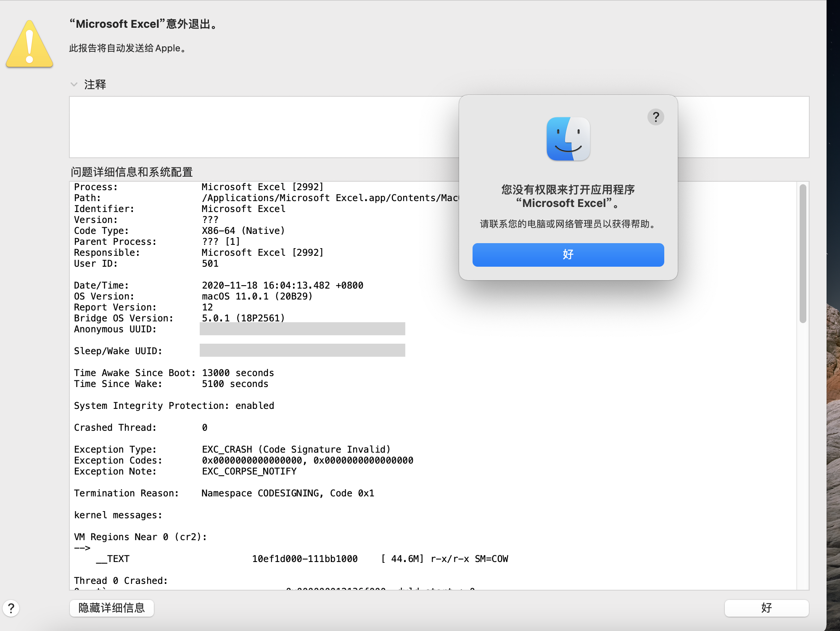Click the 注释 section label
Image resolution: width=840 pixels, height=631 pixels.
pos(95,85)
